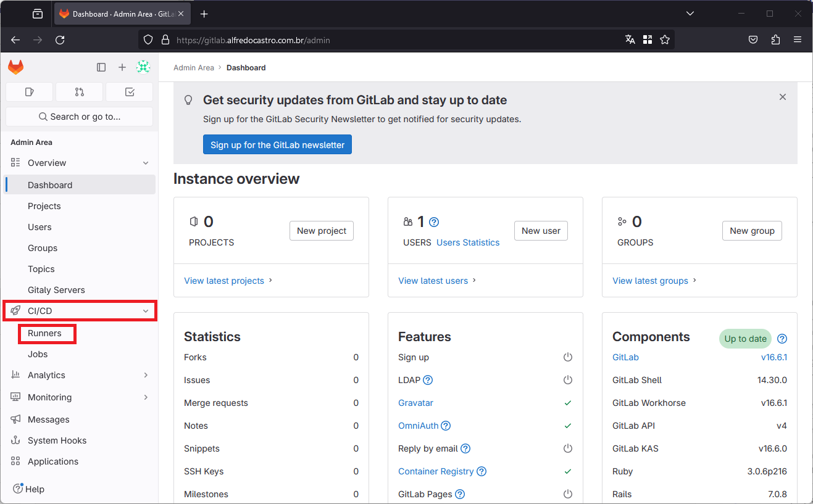Open the GitLab component link
Image resolution: width=813 pixels, height=504 pixels.
click(x=625, y=357)
